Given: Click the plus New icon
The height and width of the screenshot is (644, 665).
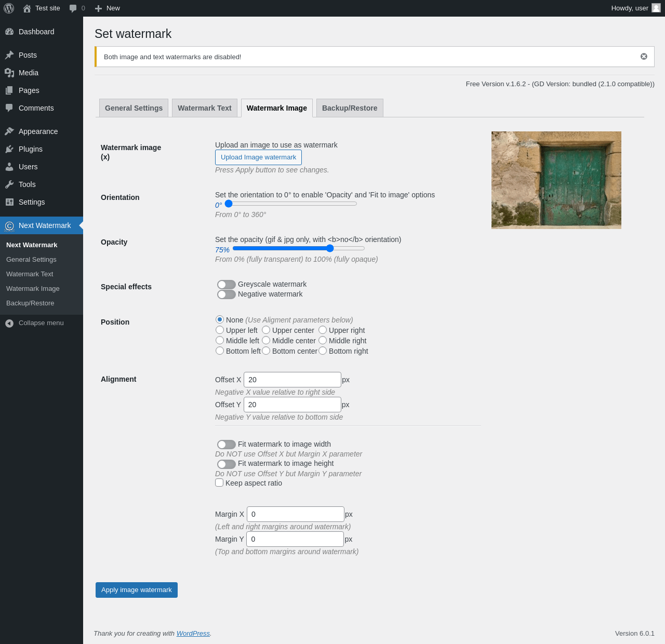Looking at the screenshot, I should [x=98, y=8].
